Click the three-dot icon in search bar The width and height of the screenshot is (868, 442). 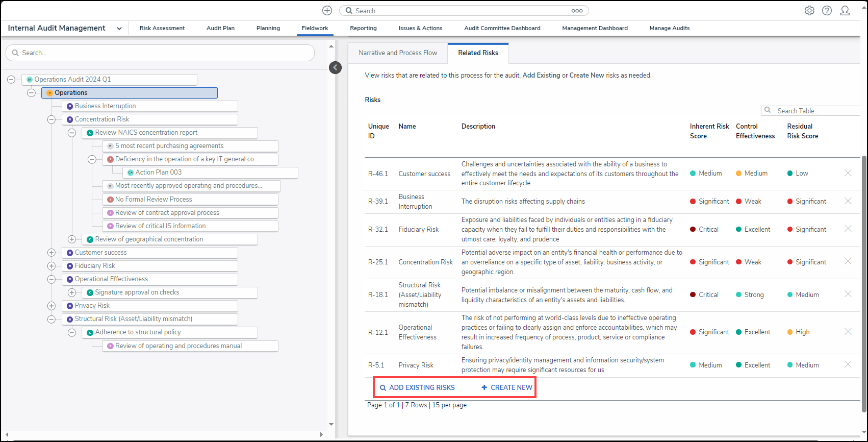(x=577, y=11)
